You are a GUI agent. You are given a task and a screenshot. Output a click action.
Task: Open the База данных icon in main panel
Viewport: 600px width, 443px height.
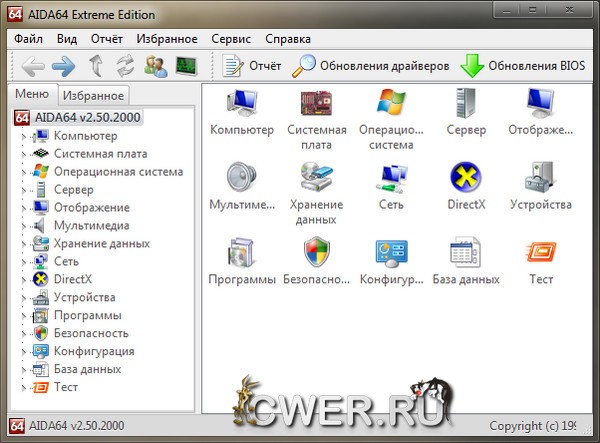pyautogui.click(x=466, y=255)
